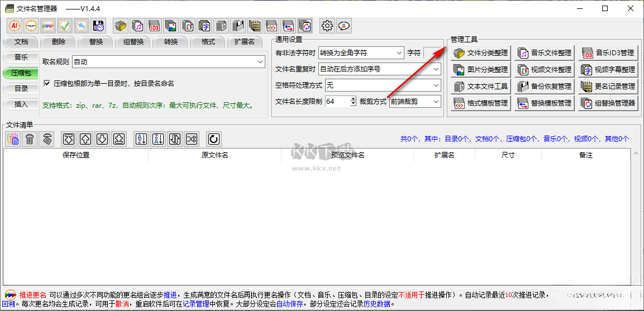
Task: Click the circular refresh list icon
Action: [x=213, y=139]
